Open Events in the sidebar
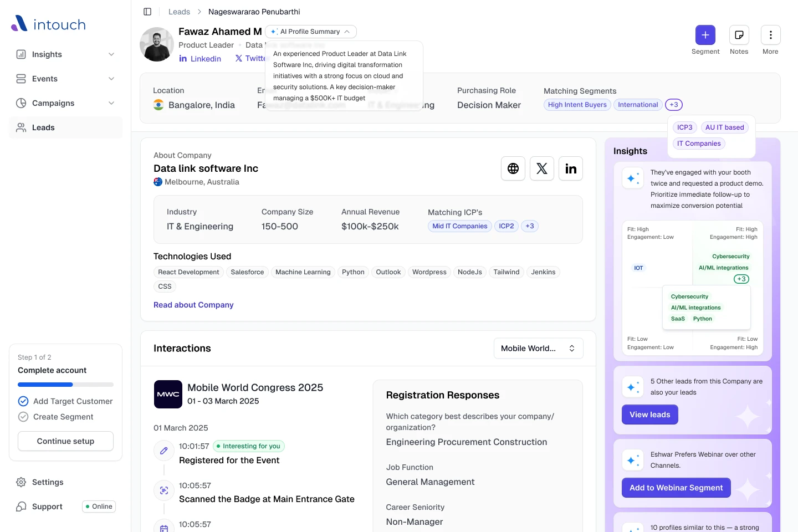This screenshot has height=532, width=798. click(65, 79)
